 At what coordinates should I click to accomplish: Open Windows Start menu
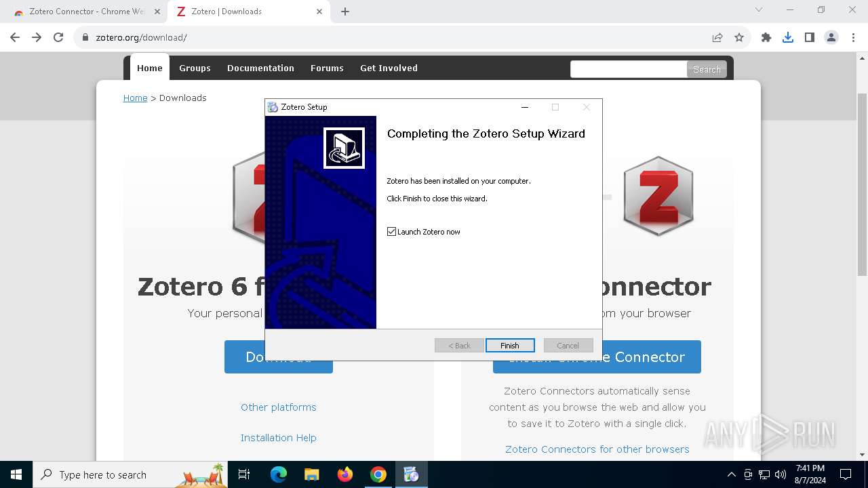tap(16, 474)
